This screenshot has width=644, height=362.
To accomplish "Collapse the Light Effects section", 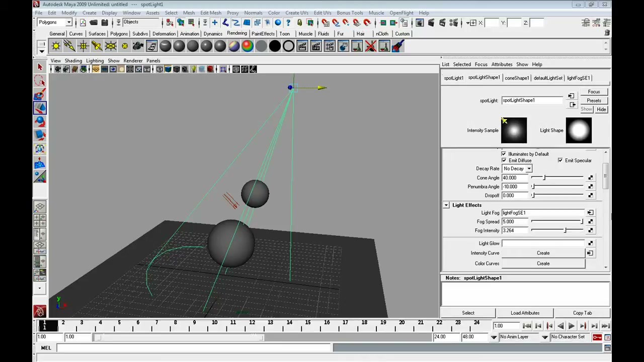I will (x=446, y=205).
